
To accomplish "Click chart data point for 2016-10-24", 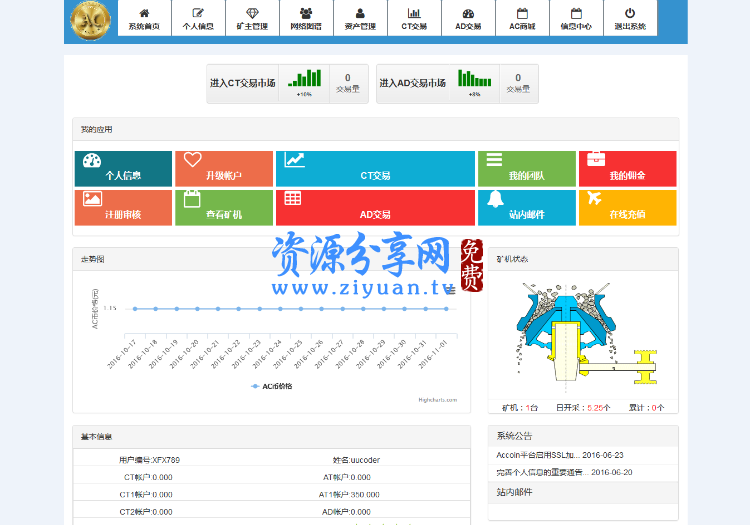I will click(280, 309).
